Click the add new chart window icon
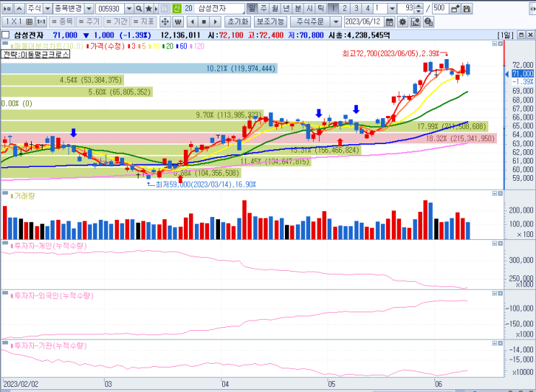Image resolution: width=536 pixels, height=392 pixels. tap(455, 9)
